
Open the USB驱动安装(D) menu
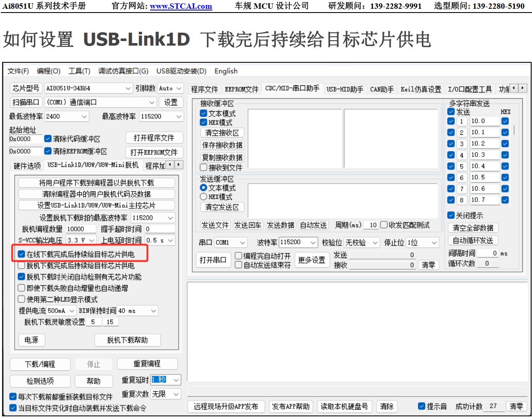[181, 71]
